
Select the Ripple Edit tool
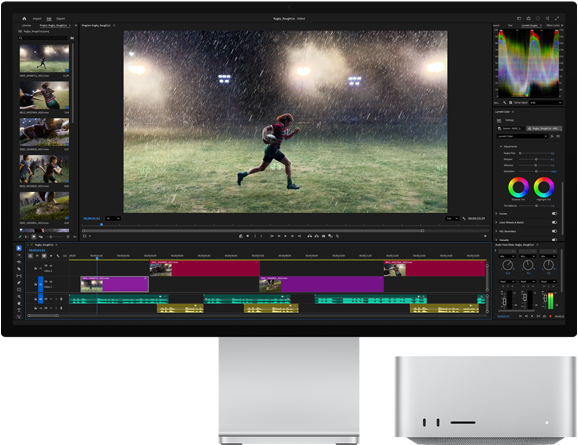point(19,262)
